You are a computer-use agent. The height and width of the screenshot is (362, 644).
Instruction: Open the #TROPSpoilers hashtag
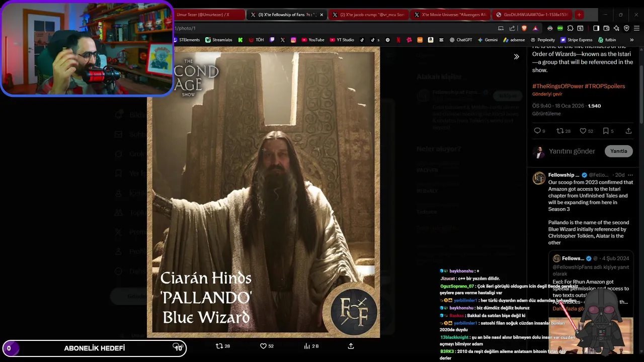[x=605, y=86]
